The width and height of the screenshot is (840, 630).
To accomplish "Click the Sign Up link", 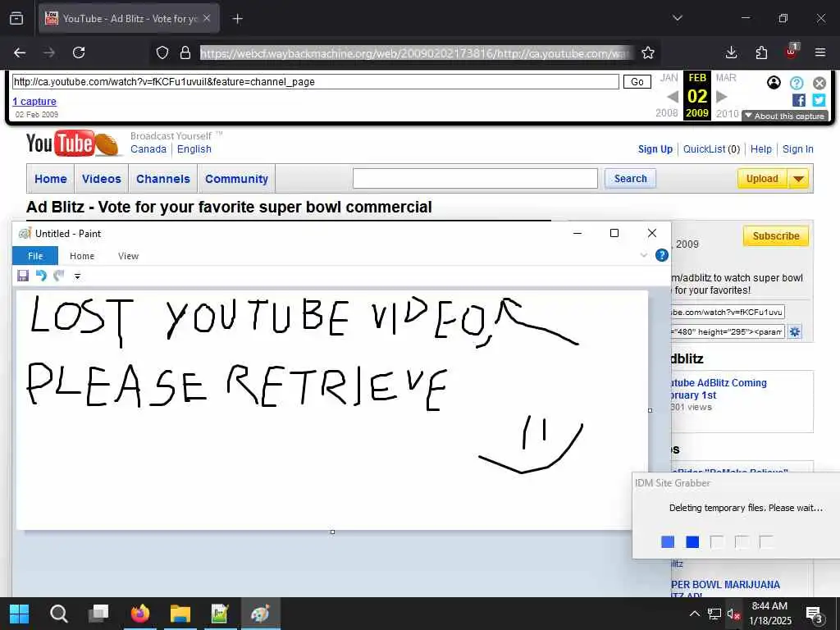I will pos(655,149).
